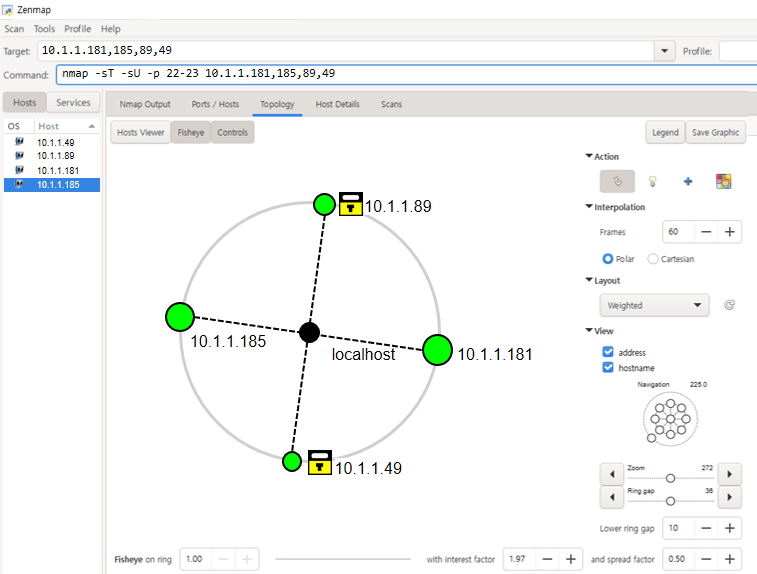Toggle the Fisheye button

click(x=191, y=132)
